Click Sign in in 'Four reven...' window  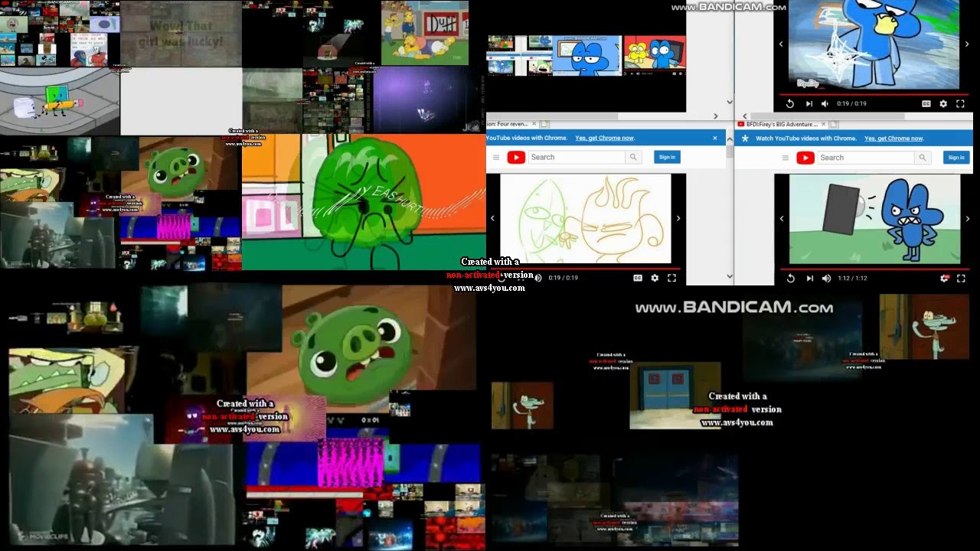[667, 157]
